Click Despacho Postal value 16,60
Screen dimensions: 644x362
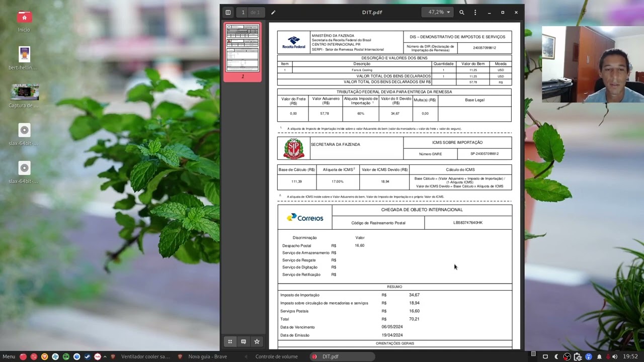359,245
